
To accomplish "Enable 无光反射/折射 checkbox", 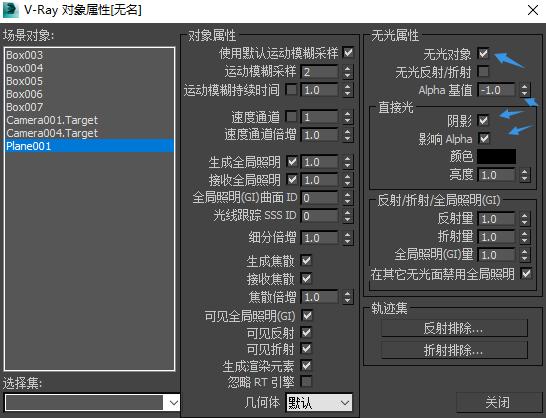I will [x=483, y=71].
